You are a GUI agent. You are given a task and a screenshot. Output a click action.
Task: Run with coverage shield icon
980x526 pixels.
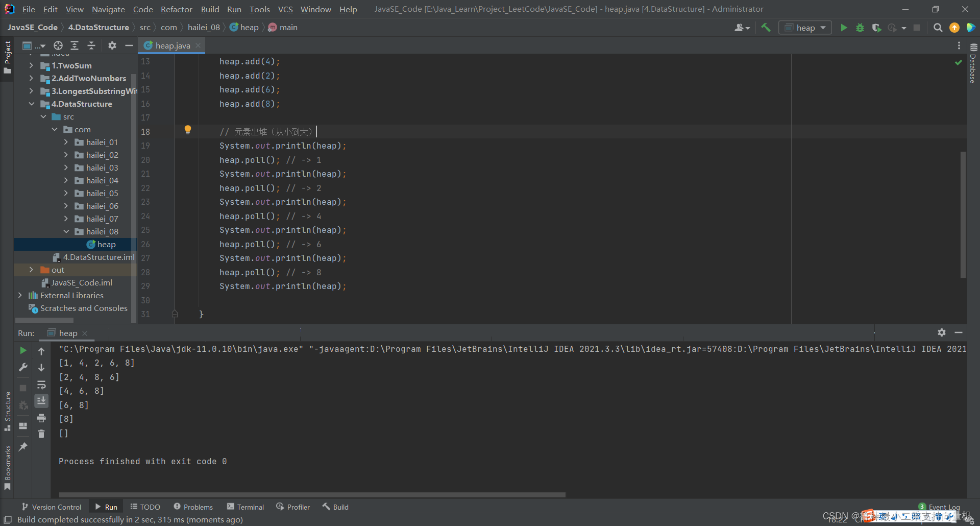tap(876, 28)
